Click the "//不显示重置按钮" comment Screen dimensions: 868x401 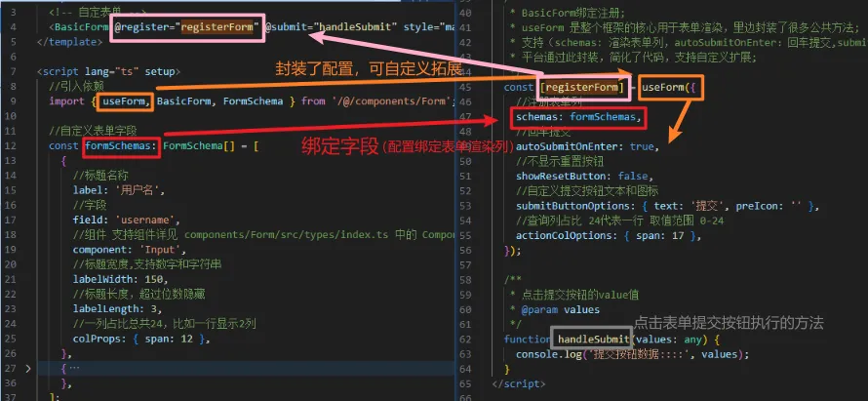coord(560,162)
